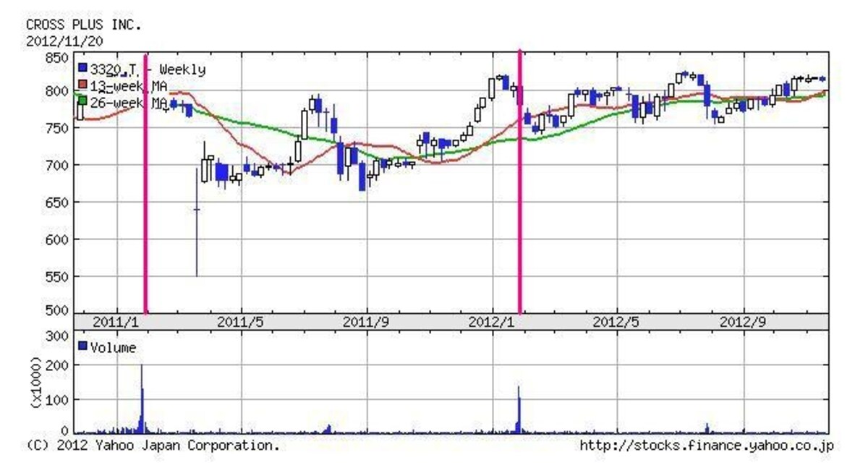Viewport: 868px width, 468px height.
Task: Click the early 2012 volume spike bar
Action: 519,409
